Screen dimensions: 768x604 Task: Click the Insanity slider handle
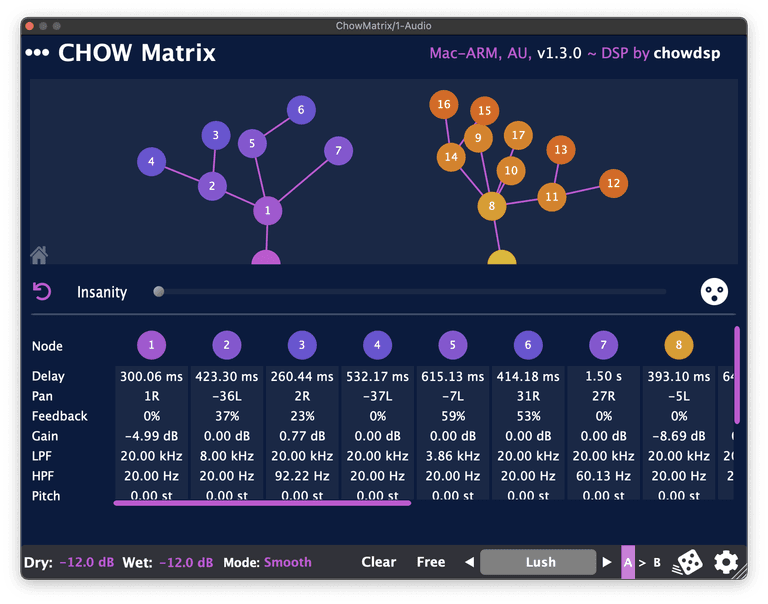[159, 292]
